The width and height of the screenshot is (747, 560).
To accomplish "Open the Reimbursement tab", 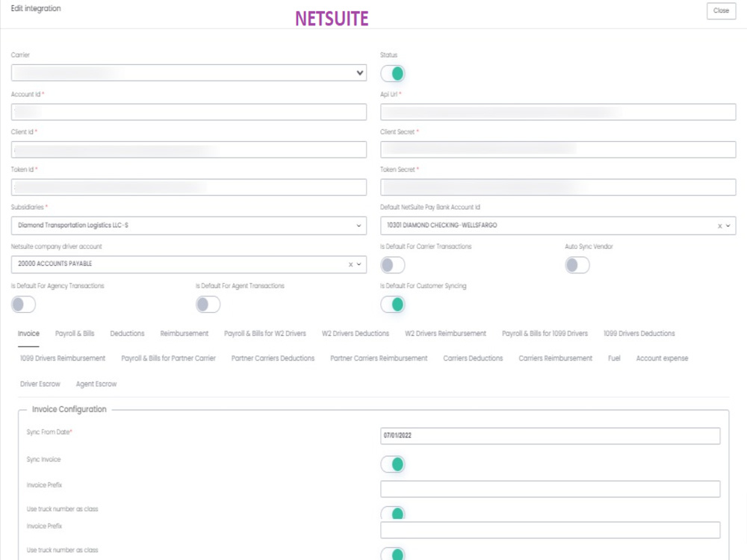I will pyautogui.click(x=185, y=333).
